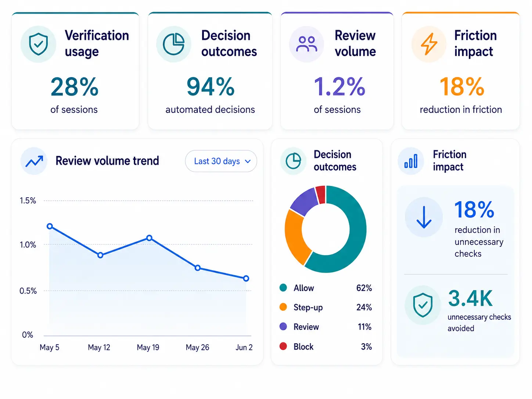Select the May 5 data point on trend line
Image resolution: width=532 pixels, height=399 pixels.
click(50, 226)
